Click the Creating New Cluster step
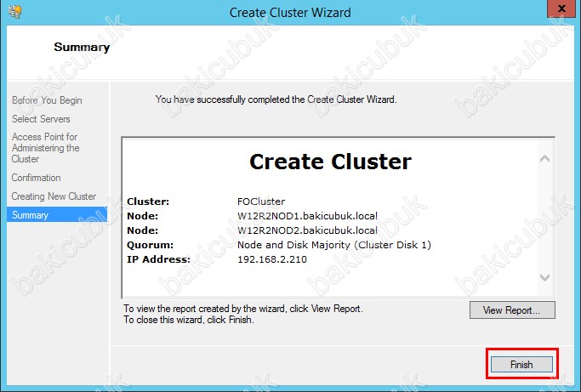This screenshot has width=581, height=392. tap(54, 196)
